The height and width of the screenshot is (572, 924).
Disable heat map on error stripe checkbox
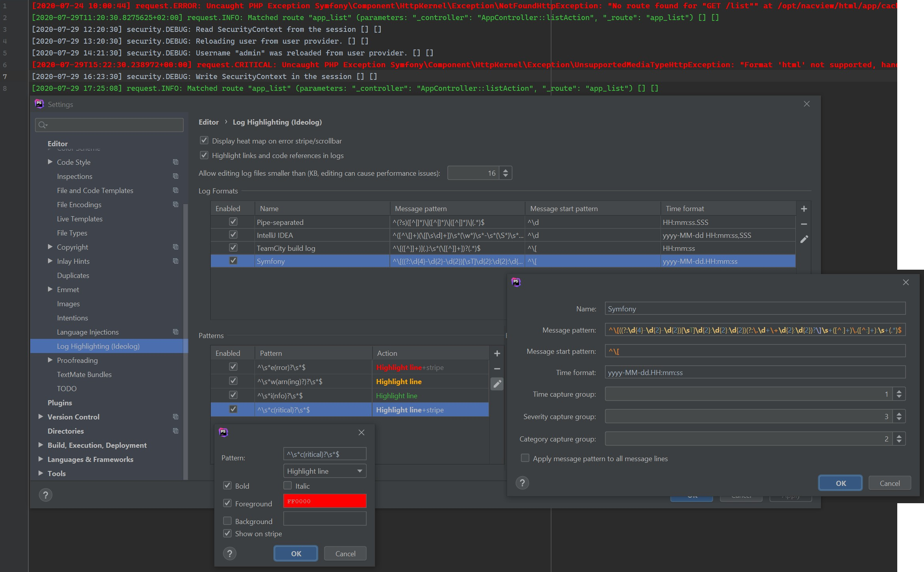(x=204, y=140)
